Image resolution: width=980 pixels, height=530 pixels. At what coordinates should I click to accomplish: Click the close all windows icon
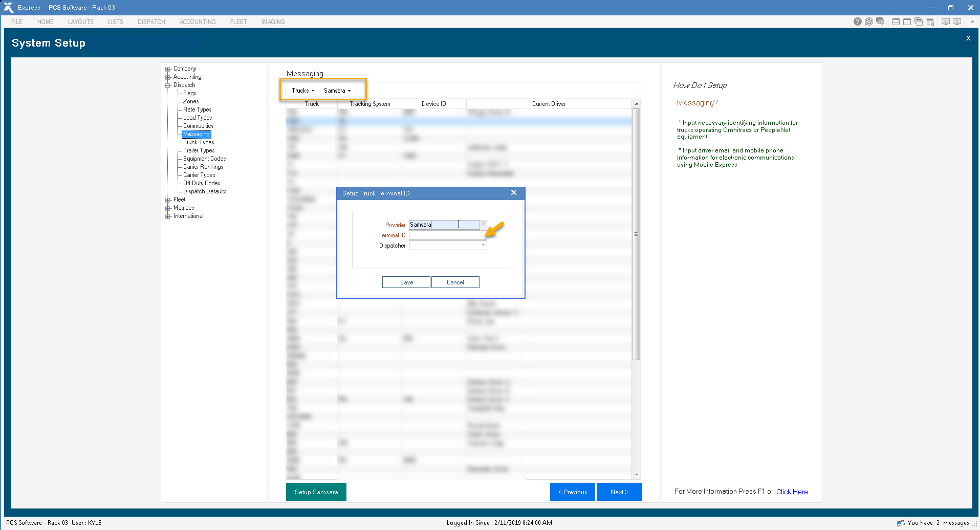(930, 21)
